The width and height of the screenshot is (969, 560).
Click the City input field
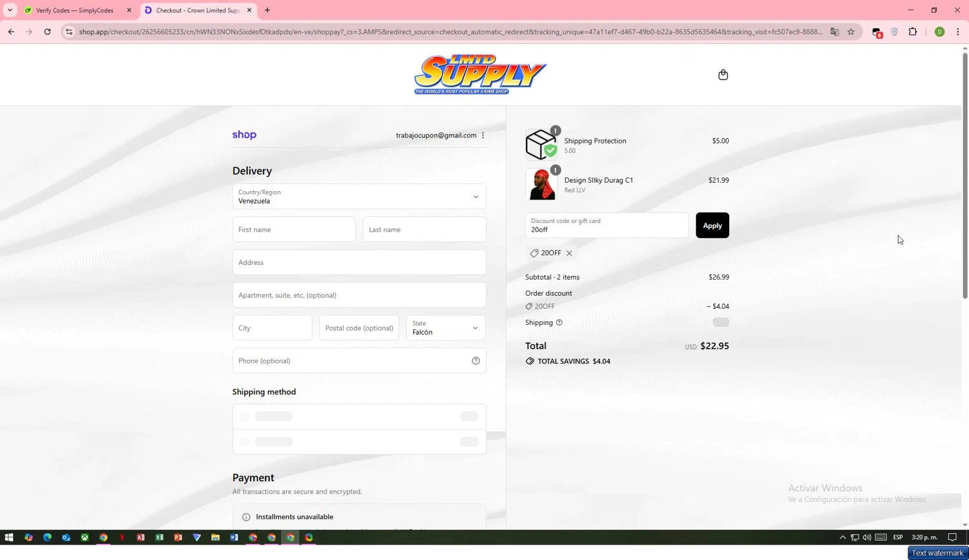tap(272, 328)
